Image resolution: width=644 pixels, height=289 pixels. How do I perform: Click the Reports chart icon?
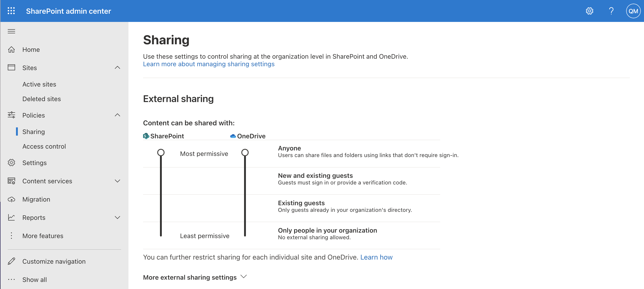11,217
